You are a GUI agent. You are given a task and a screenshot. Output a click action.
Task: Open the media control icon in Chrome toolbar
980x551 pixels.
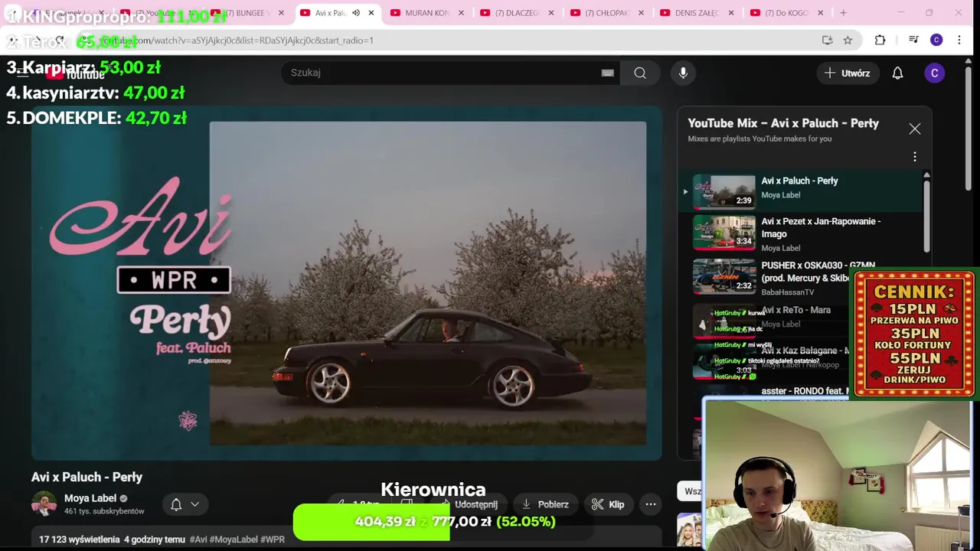click(x=913, y=40)
